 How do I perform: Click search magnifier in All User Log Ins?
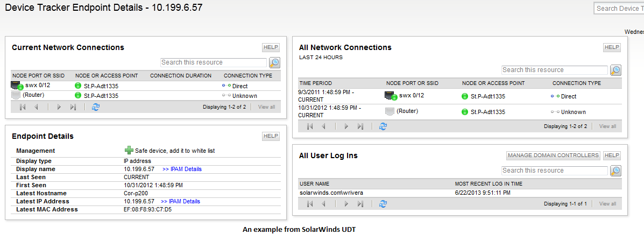point(615,171)
